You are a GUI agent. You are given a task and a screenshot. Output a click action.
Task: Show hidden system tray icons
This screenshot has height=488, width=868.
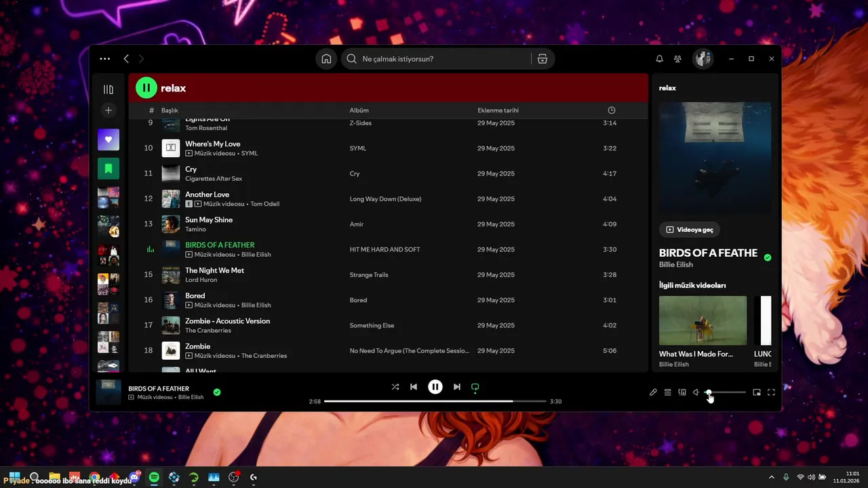pyautogui.click(x=771, y=477)
